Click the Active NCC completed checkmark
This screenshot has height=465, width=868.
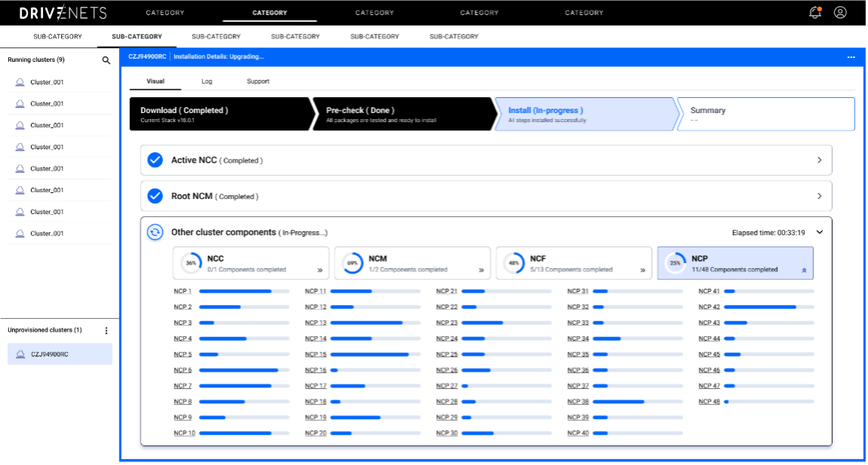coord(155,160)
